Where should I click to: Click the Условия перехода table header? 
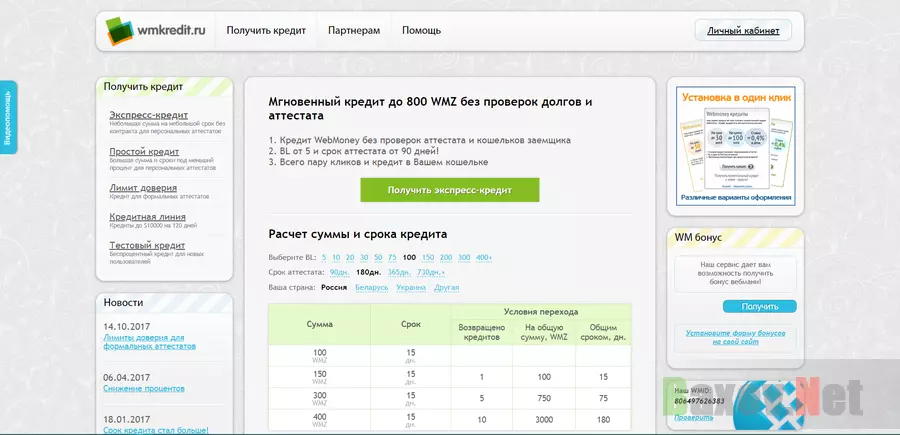(x=541, y=312)
